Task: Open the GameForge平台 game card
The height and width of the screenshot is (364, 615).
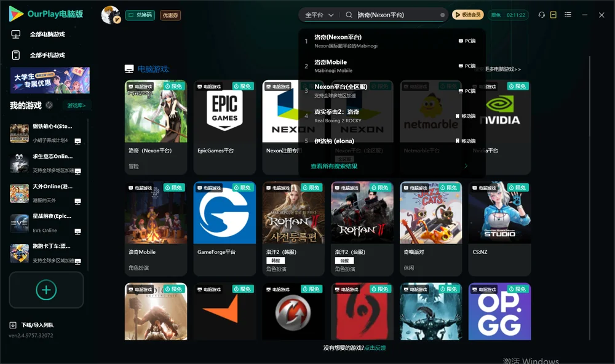Action: tap(224, 229)
